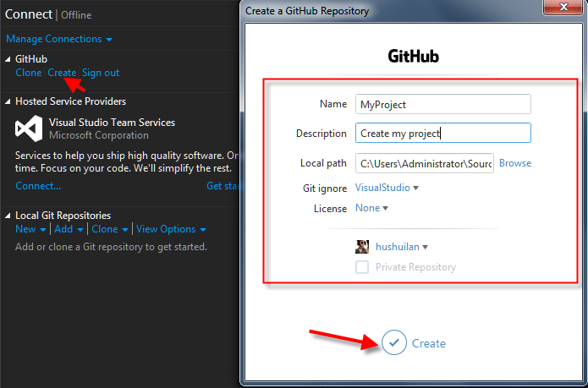Viewport: 588px width, 388px height.
Task: Open the Manage Connections dropdown
Action: click(x=58, y=39)
